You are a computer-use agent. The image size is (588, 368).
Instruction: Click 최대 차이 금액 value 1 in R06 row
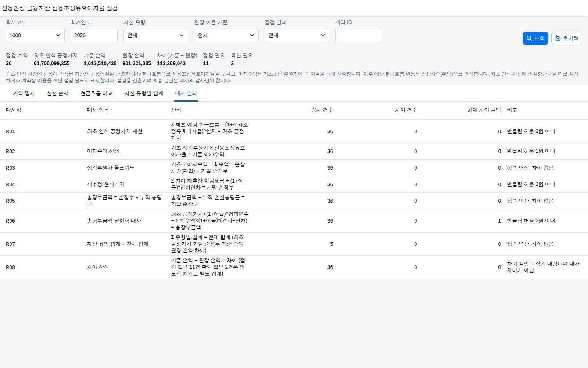click(x=499, y=221)
